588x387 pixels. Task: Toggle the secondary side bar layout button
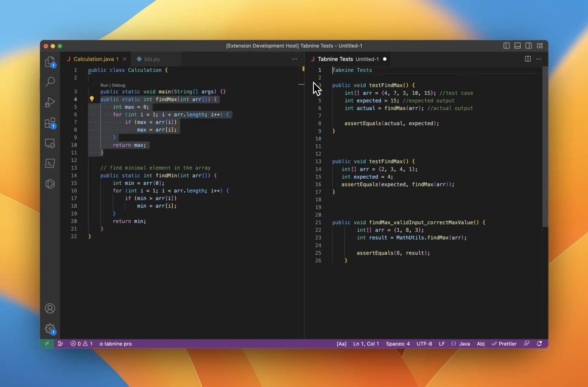528,46
